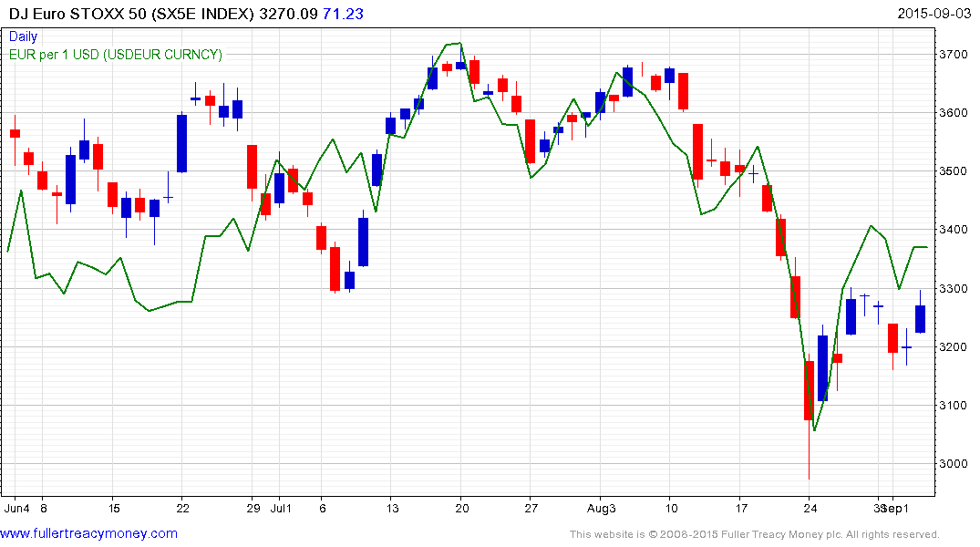Select the blue 'Daily' interval label
The width and height of the screenshot is (980, 547).
[x=23, y=36]
